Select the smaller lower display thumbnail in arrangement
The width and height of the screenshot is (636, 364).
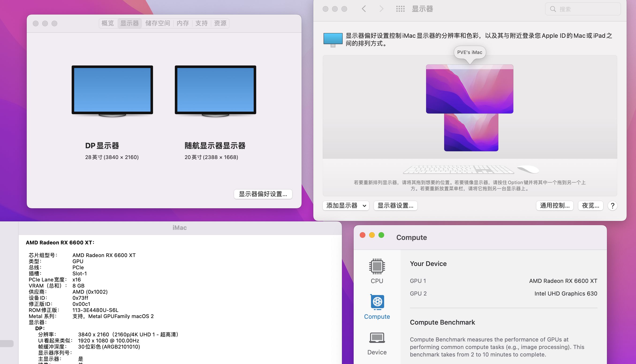click(x=471, y=132)
